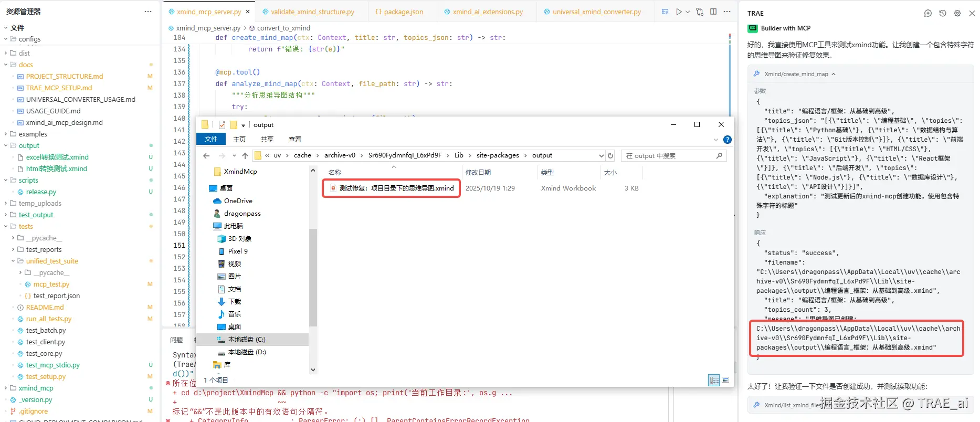Open 问题 tab in bottom panel
The image size is (980, 422).
pyautogui.click(x=176, y=340)
